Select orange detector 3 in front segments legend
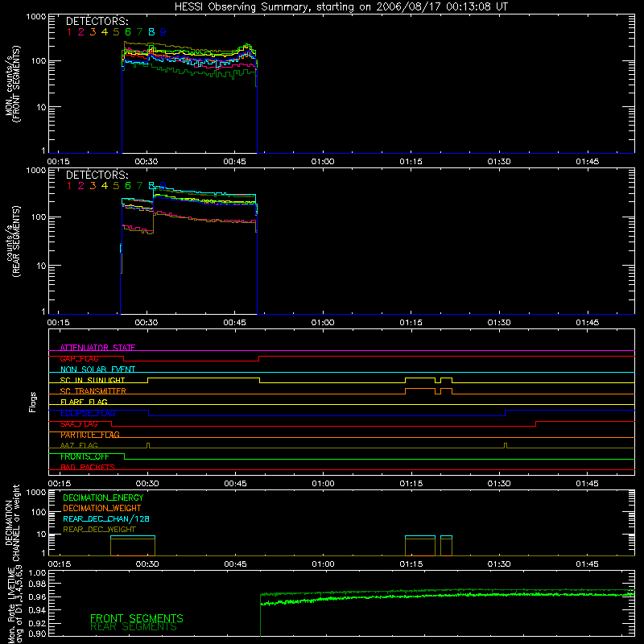644x644 pixels. click(93, 32)
